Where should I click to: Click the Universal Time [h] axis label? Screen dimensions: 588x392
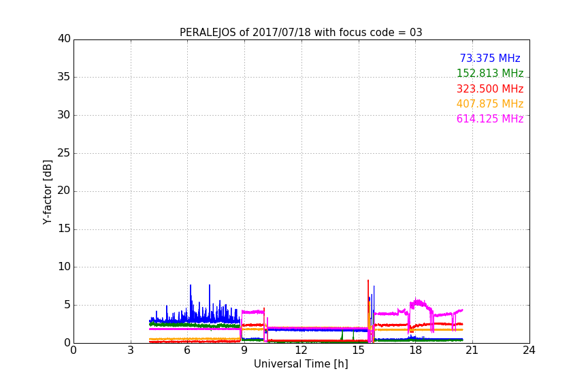301,364
